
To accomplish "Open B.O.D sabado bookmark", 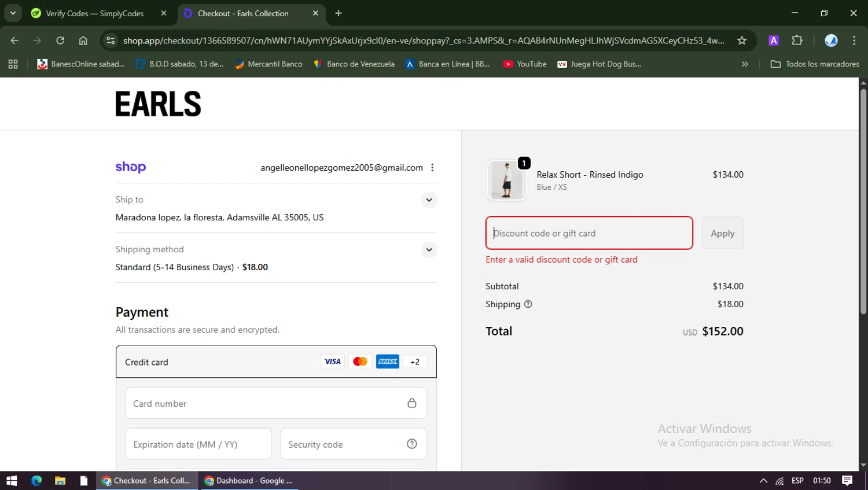I will (x=179, y=64).
